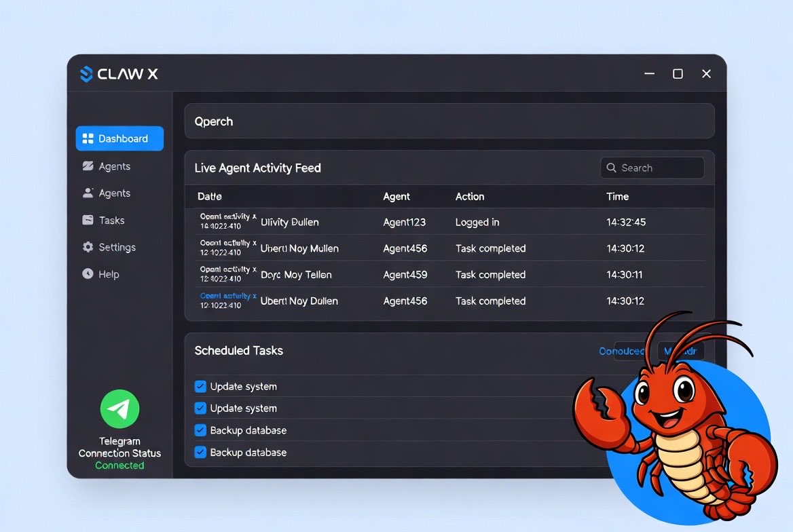Click the Activity Feed Search field
Image resolution: width=793 pixels, height=532 pixels.
(x=652, y=168)
